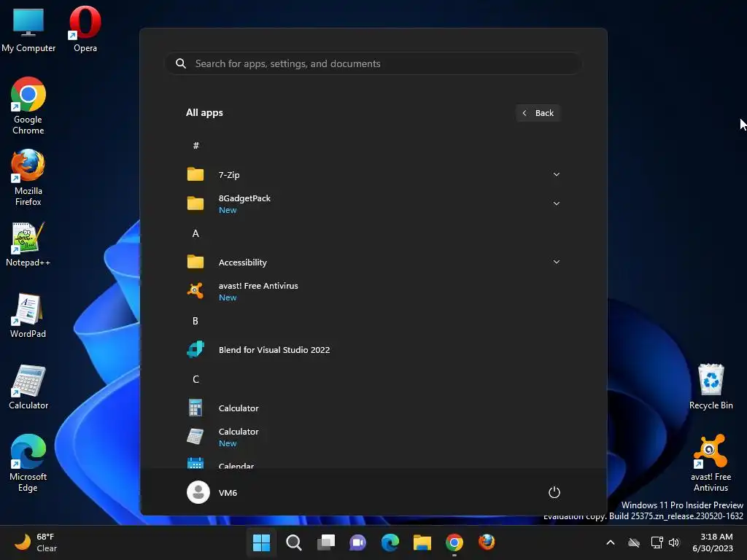This screenshot has height=560, width=747.
Task: Open network tray icon
Action: (x=657, y=542)
